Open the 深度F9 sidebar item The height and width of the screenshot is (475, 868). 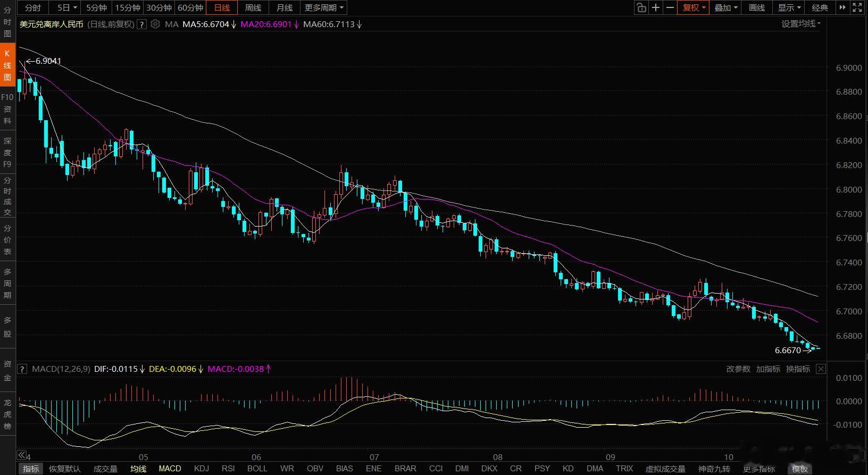pyautogui.click(x=7, y=153)
